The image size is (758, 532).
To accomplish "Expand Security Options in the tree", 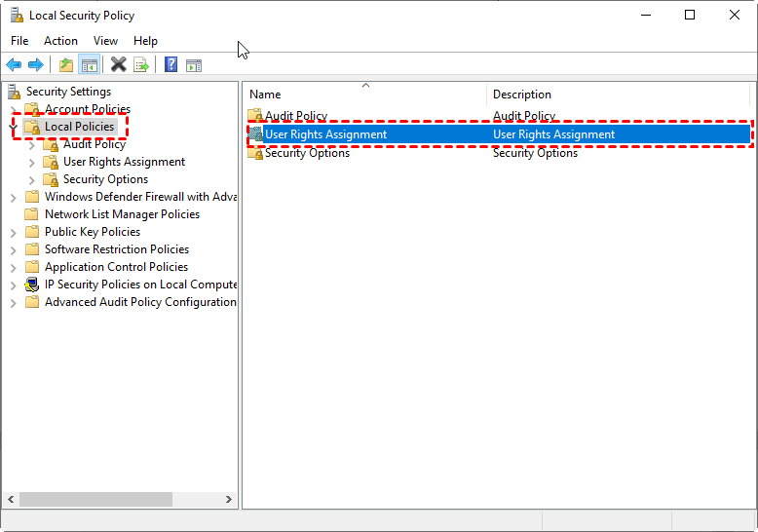I will coord(32,180).
